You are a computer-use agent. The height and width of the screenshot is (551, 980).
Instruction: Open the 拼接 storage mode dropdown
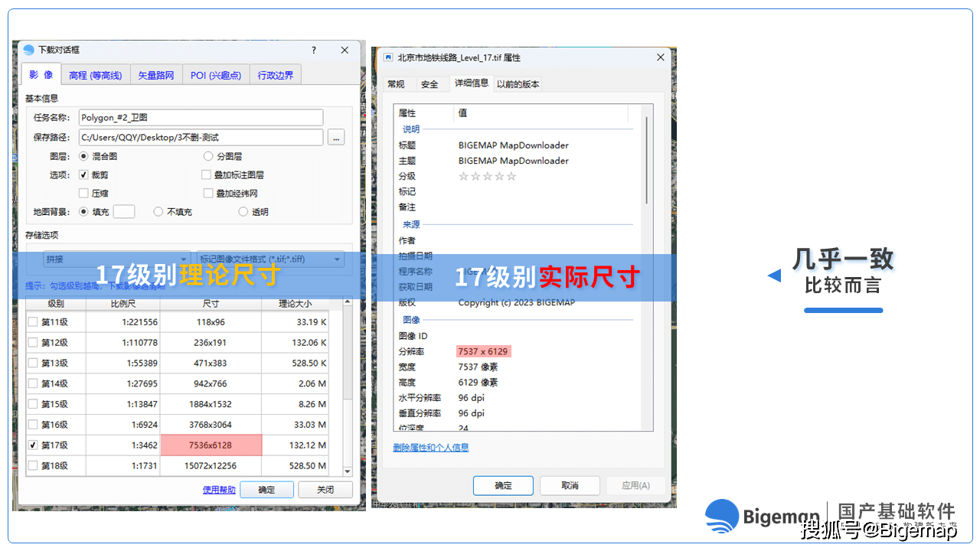click(116, 259)
